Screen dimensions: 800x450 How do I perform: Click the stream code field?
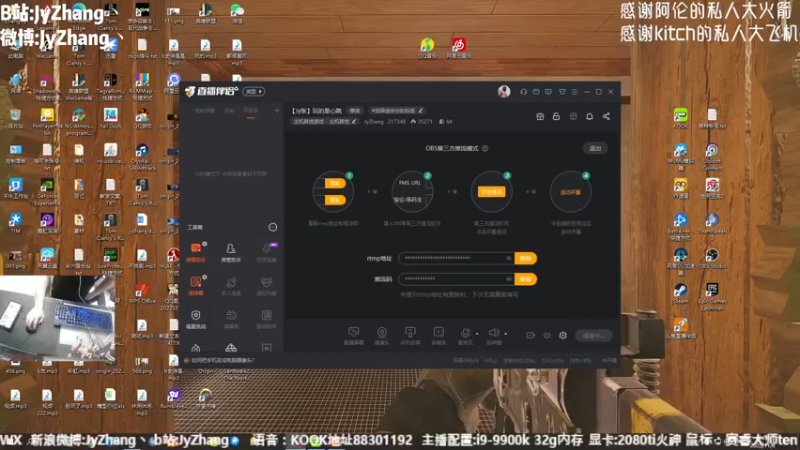(x=456, y=279)
